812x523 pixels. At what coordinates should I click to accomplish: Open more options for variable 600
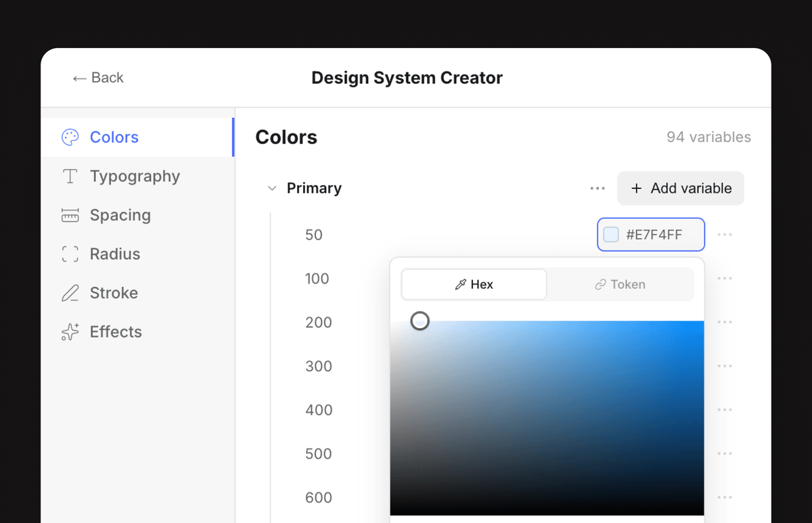coord(725,497)
